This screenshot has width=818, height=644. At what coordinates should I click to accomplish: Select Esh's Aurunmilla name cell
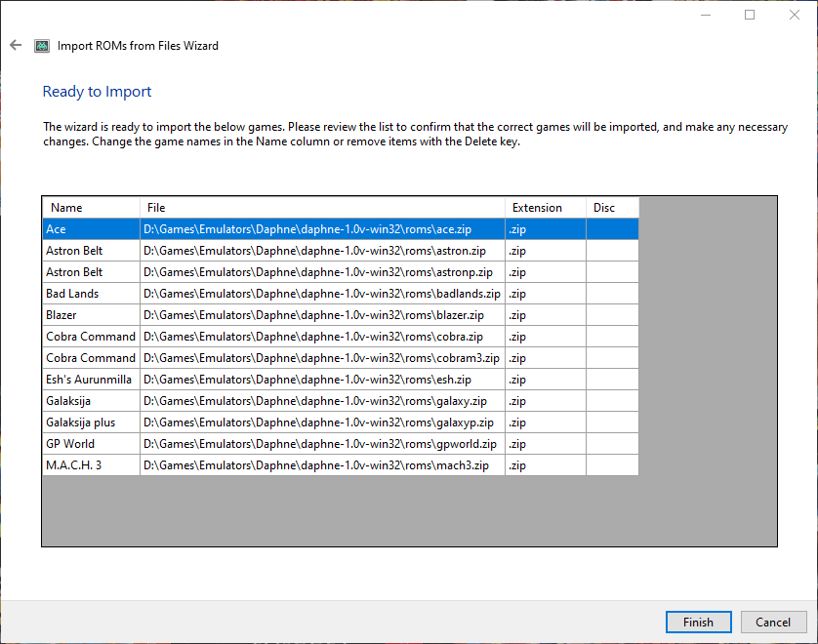tap(91, 380)
